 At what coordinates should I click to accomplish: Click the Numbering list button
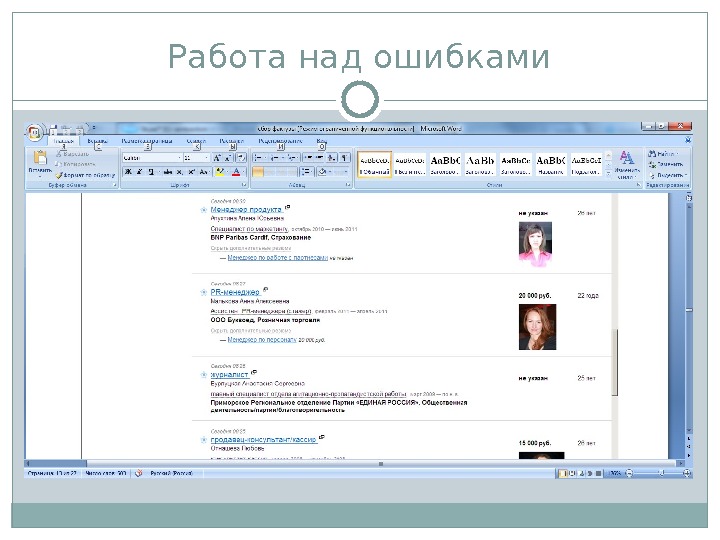pos(276,158)
